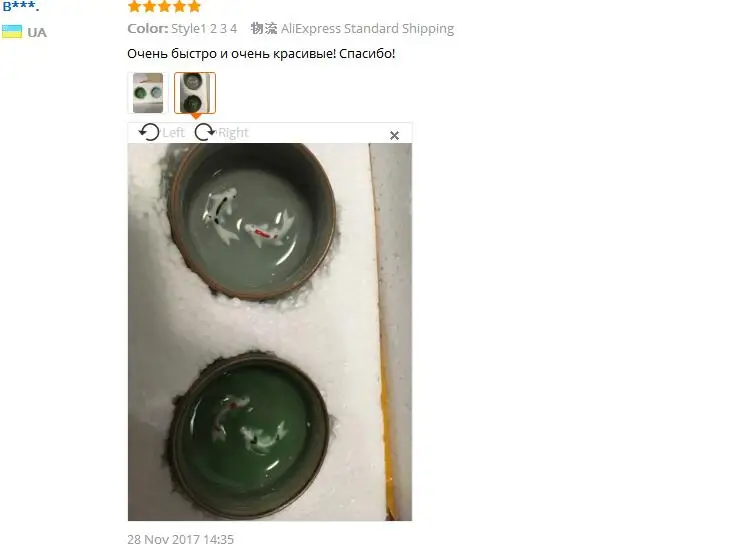Rotate the photo left with counterclockwise arrow
Viewport: 750px width, 552px height.
point(149,132)
